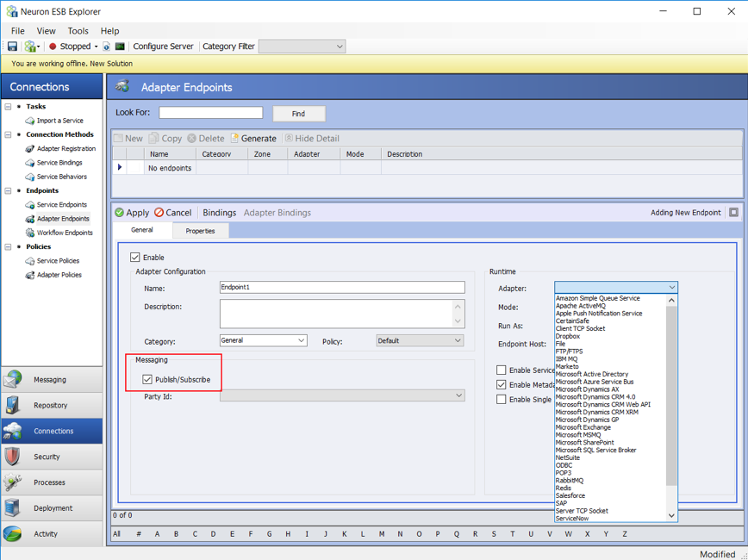Toggle the Enable Service checkbox
The height and width of the screenshot is (560, 748).
click(501, 370)
